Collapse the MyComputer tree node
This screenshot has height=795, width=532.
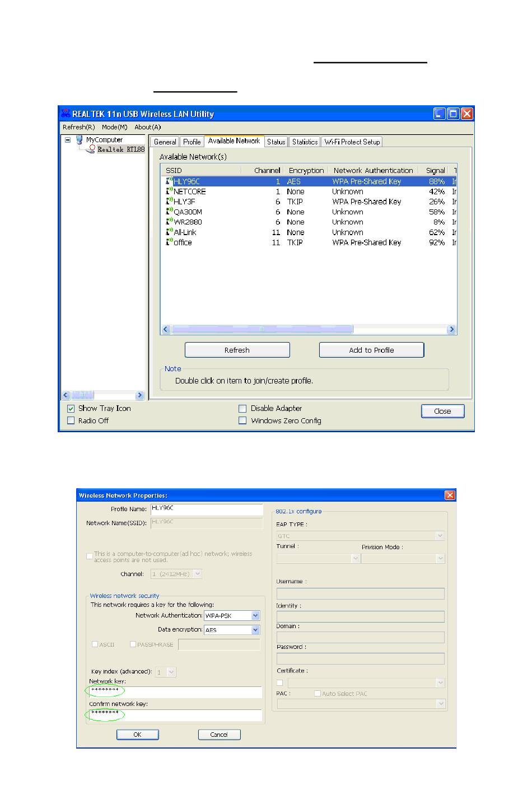tap(68, 140)
